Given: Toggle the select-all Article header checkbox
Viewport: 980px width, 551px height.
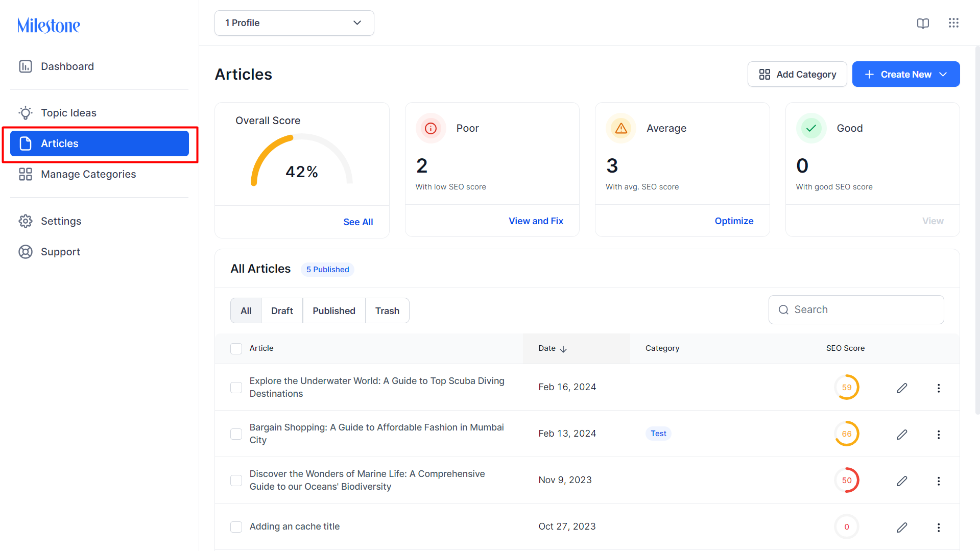Looking at the screenshot, I should 236,349.
